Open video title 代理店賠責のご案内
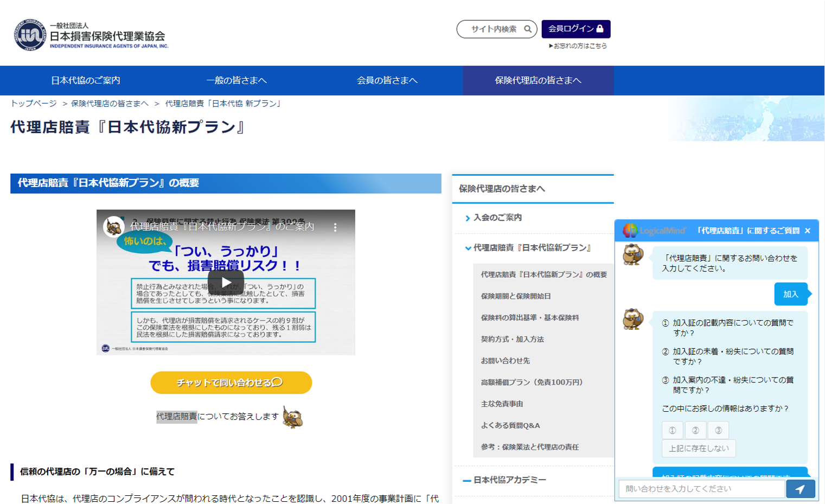The width and height of the screenshot is (825, 504). pos(222,226)
